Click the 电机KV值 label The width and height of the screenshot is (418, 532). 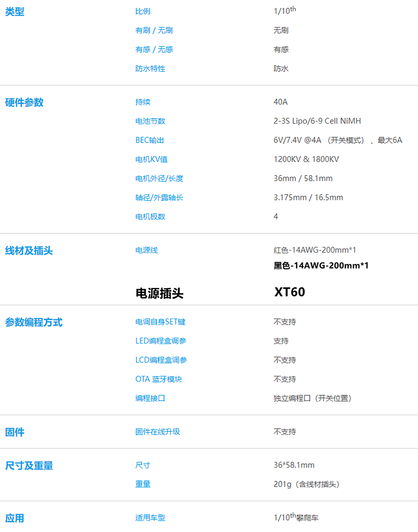point(151,159)
